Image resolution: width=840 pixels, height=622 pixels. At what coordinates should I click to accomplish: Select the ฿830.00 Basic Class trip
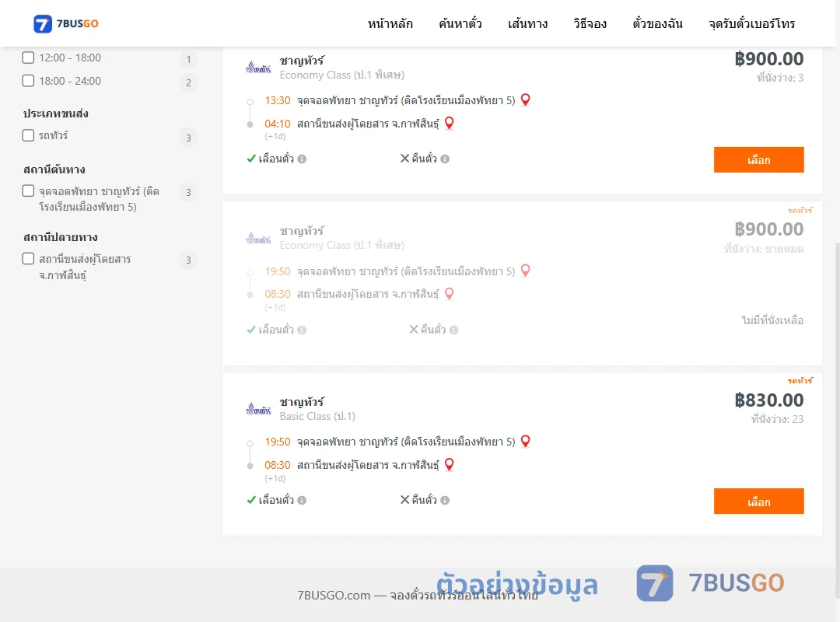pos(758,501)
